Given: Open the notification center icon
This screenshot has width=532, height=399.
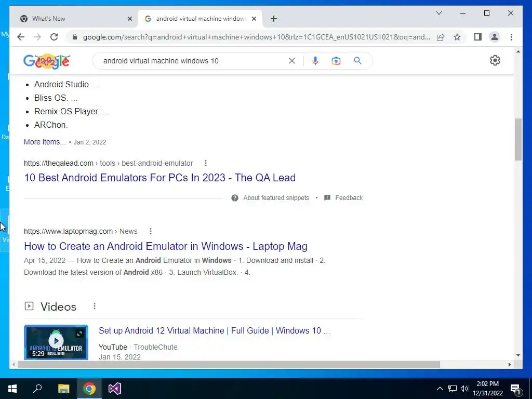Looking at the screenshot, I should [x=515, y=390].
